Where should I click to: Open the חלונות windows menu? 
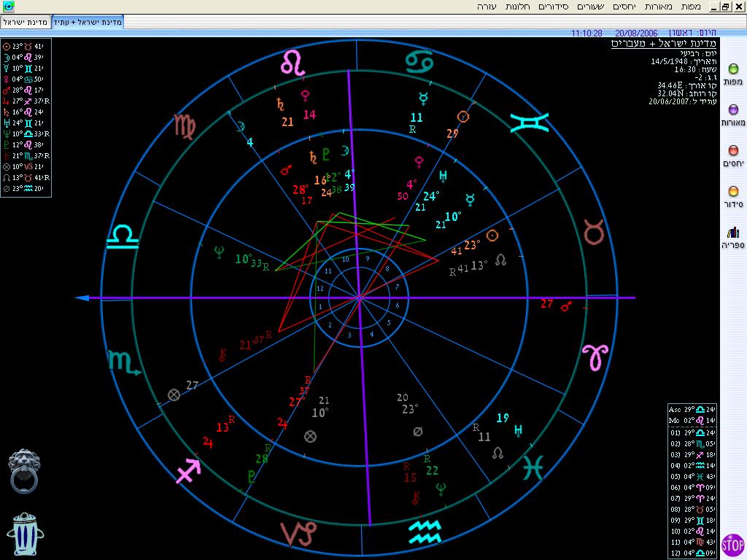(x=519, y=7)
